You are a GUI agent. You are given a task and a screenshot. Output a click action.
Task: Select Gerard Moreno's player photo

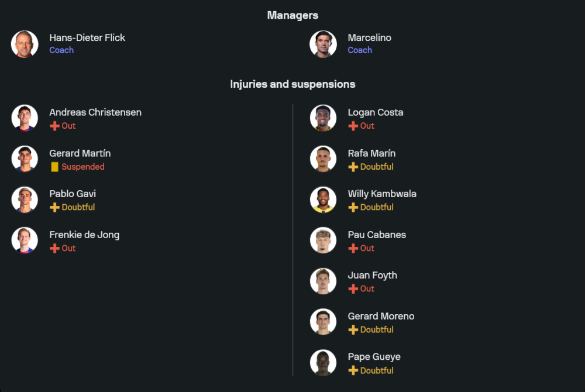[323, 322]
